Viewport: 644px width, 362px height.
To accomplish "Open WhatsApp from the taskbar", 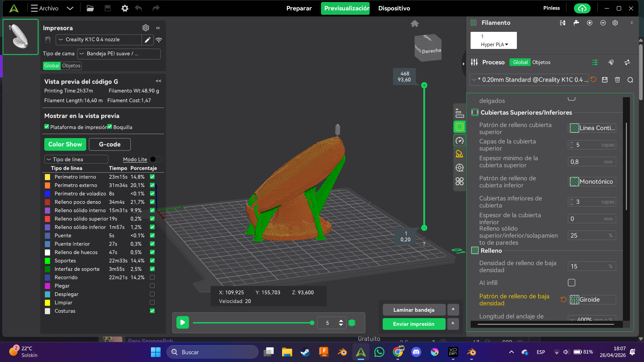I will 379,352.
